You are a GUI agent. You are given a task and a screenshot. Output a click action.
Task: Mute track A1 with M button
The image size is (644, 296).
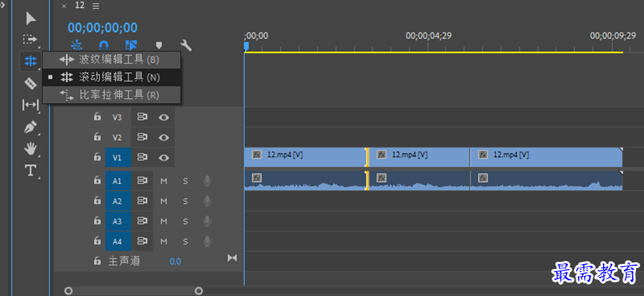164,180
